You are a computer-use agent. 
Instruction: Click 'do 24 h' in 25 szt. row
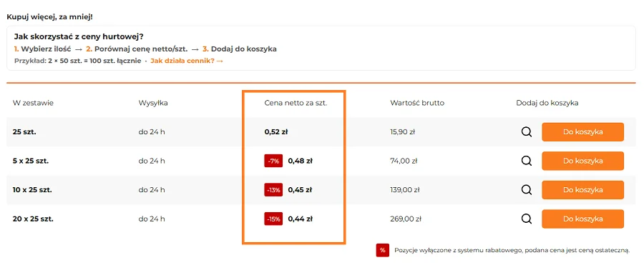[152, 132]
